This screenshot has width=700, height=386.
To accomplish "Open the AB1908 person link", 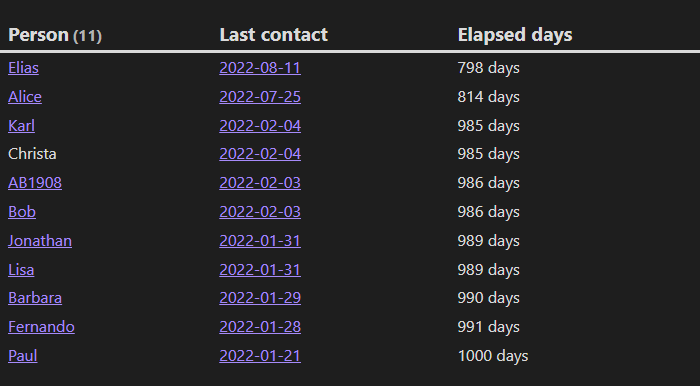I will coord(35,183).
